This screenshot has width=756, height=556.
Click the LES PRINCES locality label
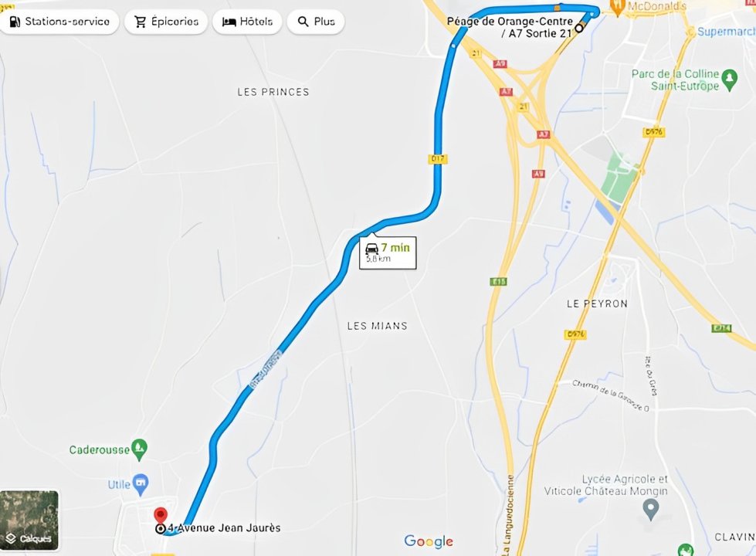(x=273, y=92)
